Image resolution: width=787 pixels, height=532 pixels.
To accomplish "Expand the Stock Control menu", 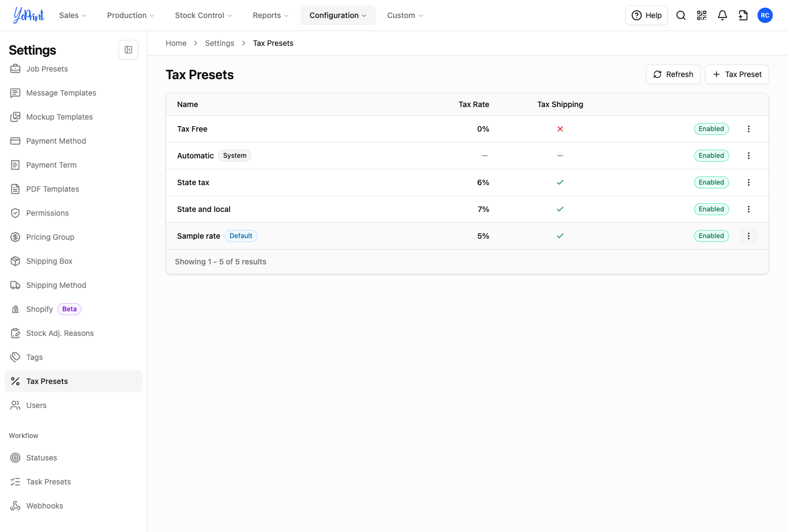I will point(203,15).
